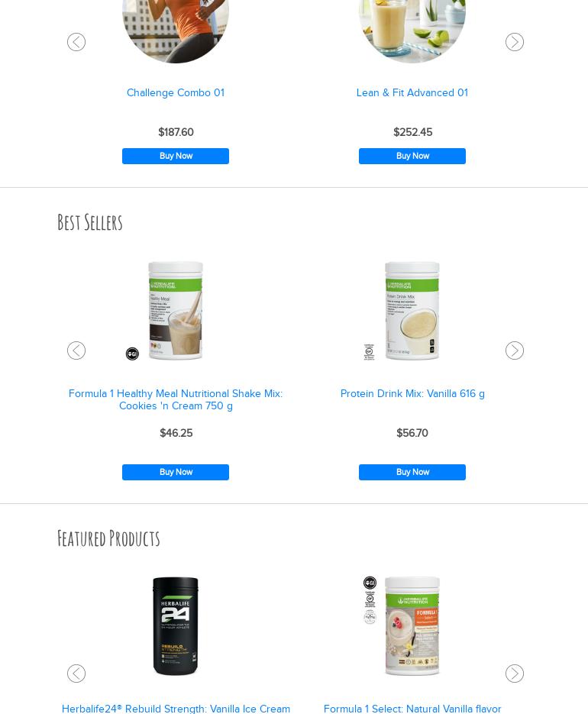Buy Now for Lean & Fit Advanced 01
588x714 pixels.
tap(412, 157)
